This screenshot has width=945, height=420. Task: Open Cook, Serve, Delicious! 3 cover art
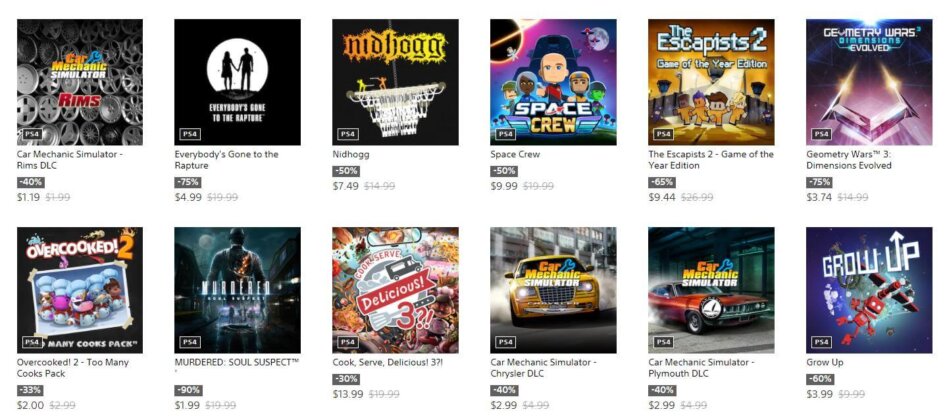point(395,290)
